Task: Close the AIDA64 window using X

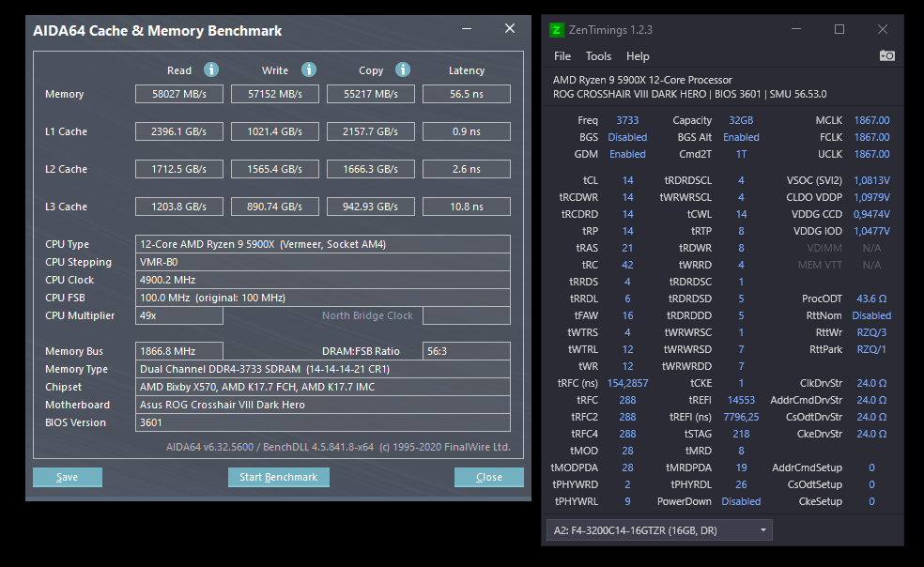Action: click(x=510, y=28)
